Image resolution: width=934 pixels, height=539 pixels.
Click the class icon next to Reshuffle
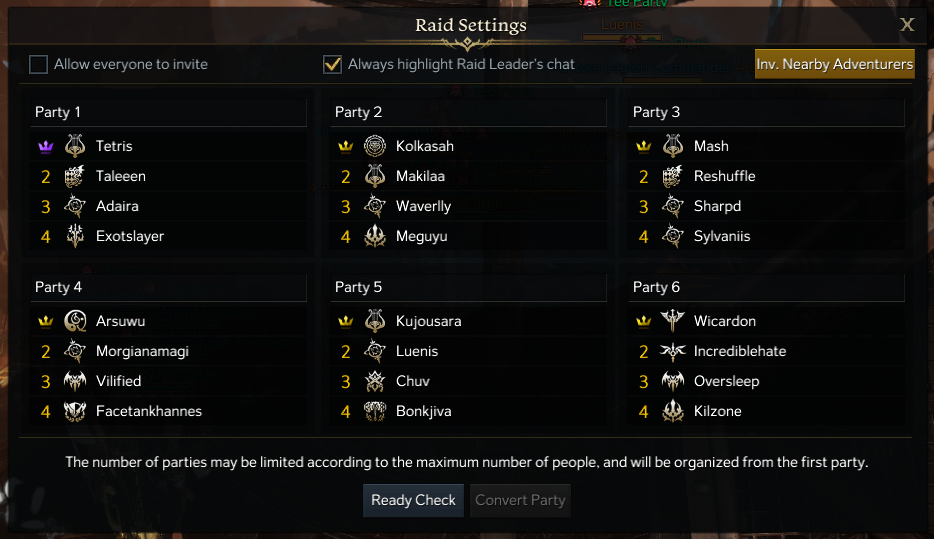point(673,176)
